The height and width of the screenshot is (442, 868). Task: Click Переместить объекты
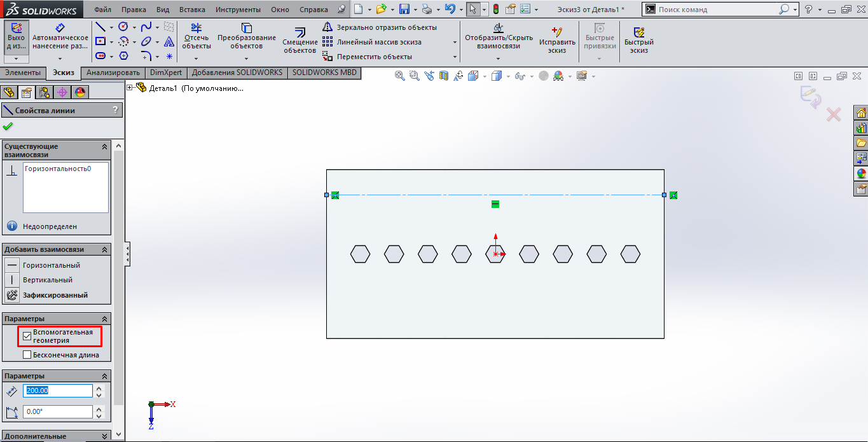[367, 57]
